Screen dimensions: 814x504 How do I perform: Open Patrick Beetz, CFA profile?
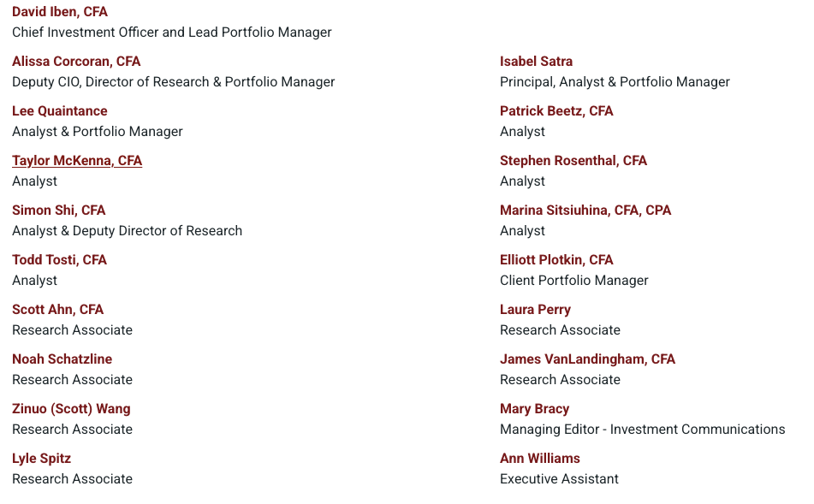[556, 111]
